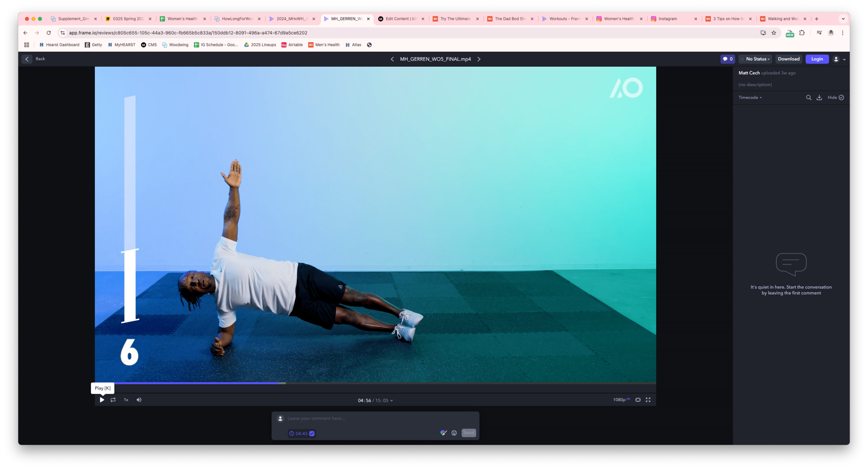Enter fullscreen with the expand icon
This screenshot has height=469, width=868.
pyautogui.click(x=648, y=400)
